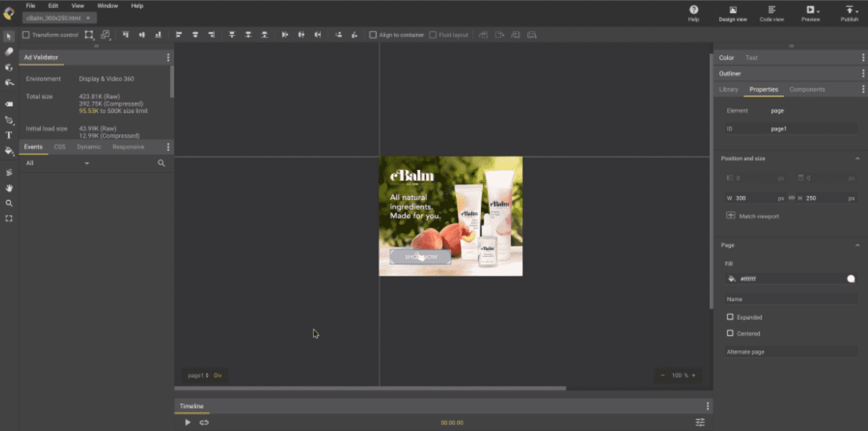Click the Div breadcrumb link
868x431 pixels.
click(x=218, y=375)
